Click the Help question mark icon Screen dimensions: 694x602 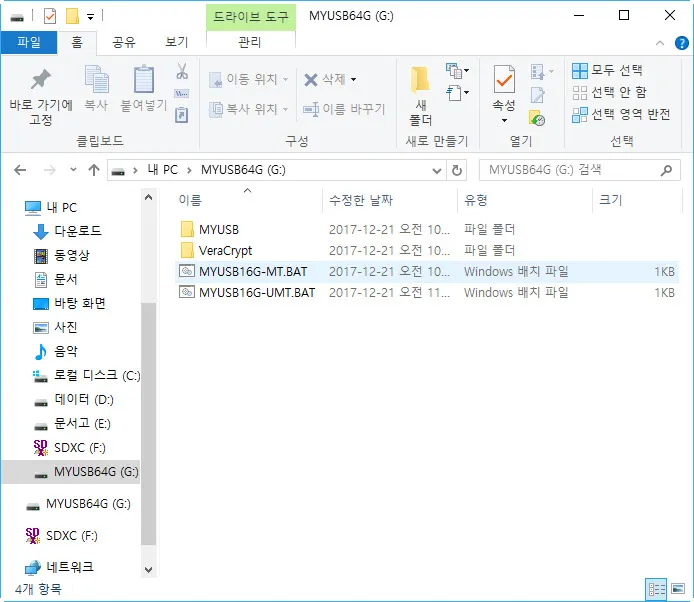(x=682, y=43)
